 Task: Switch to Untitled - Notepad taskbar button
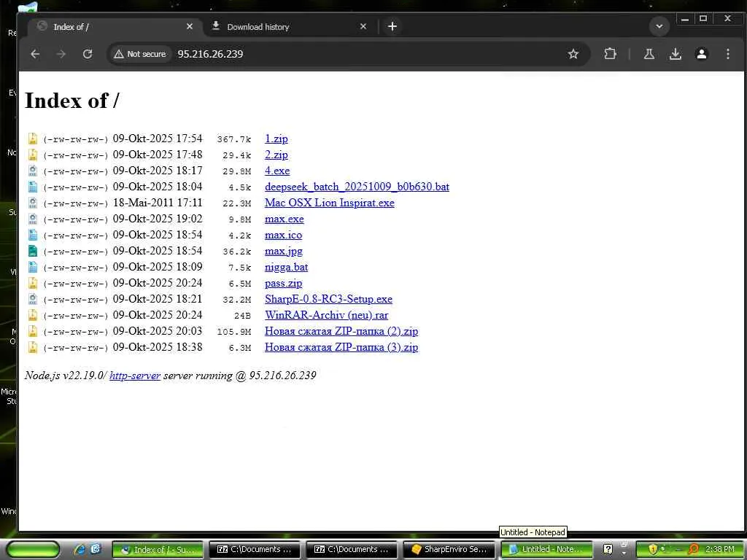click(547, 550)
